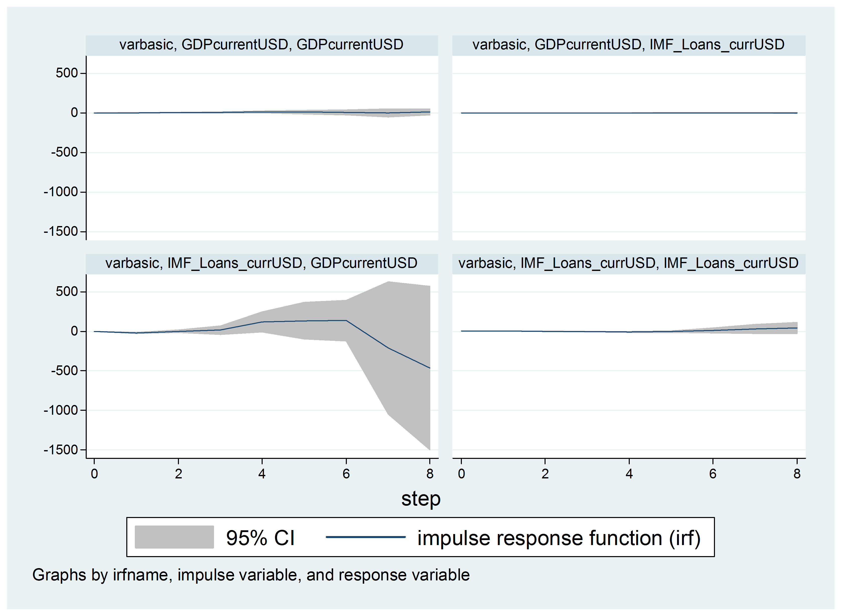Viewport: 841px width, 616px height.
Task: Click x-axis tick label 2 under the bottom-right panel
Action: coord(545,474)
